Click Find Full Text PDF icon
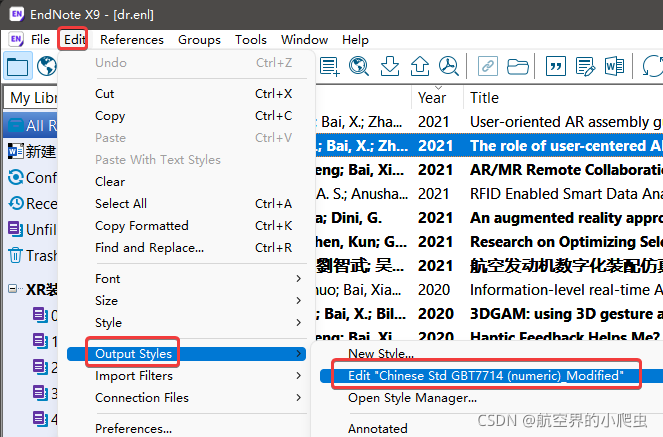The image size is (663, 437). [449, 66]
